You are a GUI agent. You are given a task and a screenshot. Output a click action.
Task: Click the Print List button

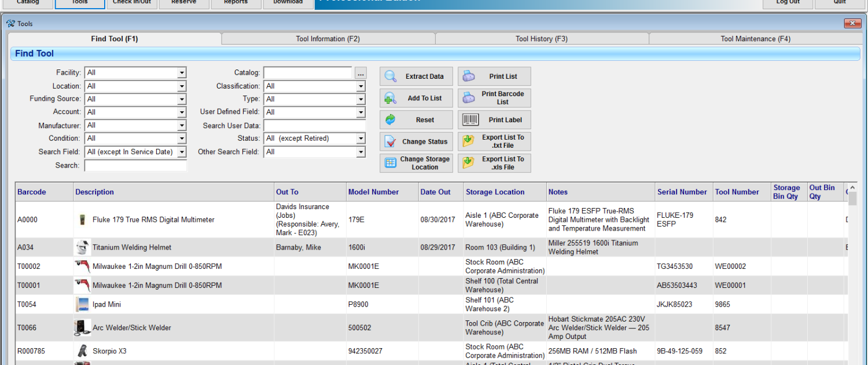pos(494,76)
